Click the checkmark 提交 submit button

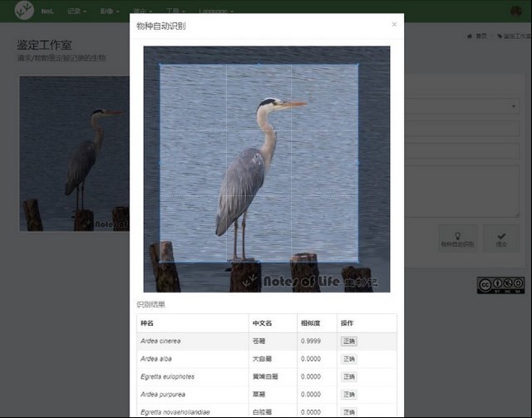click(x=501, y=239)
